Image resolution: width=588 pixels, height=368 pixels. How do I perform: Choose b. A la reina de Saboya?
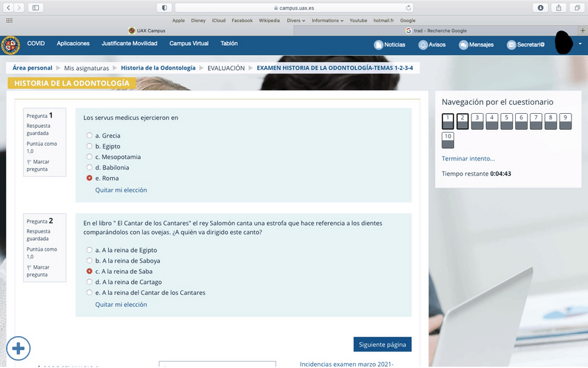(x=89, y=260)
